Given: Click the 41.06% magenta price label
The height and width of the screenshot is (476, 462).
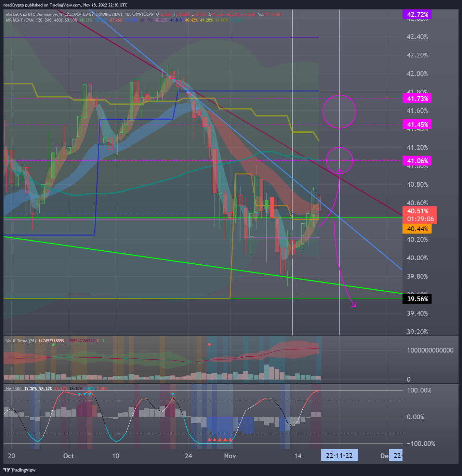Looking at the screenshot, I should click(x=417, y=161).
